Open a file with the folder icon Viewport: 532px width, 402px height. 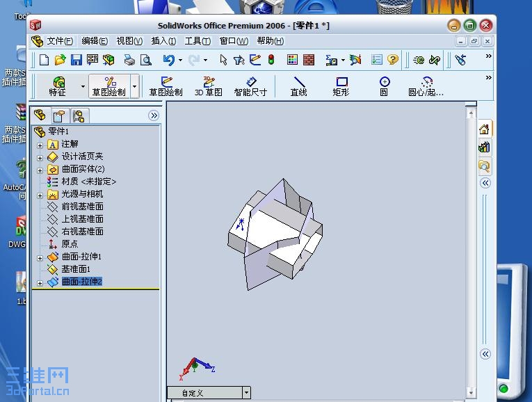click(x=60, y=60)
